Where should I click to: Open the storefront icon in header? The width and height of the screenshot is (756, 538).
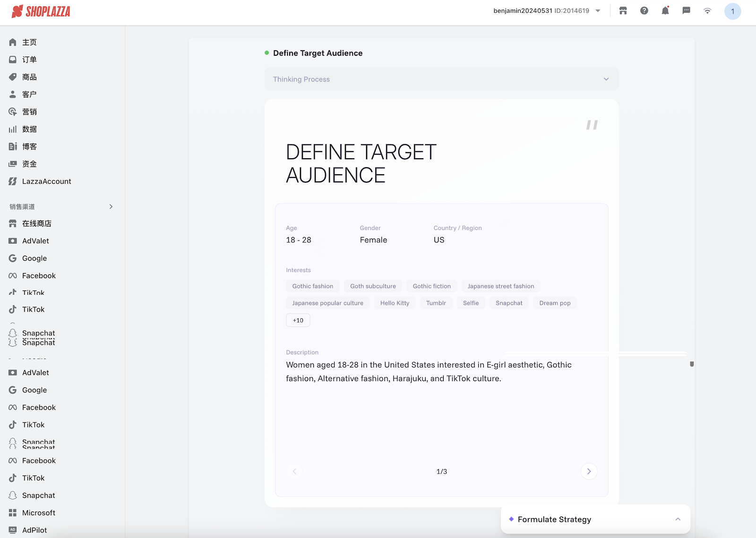tap(623, 11)
